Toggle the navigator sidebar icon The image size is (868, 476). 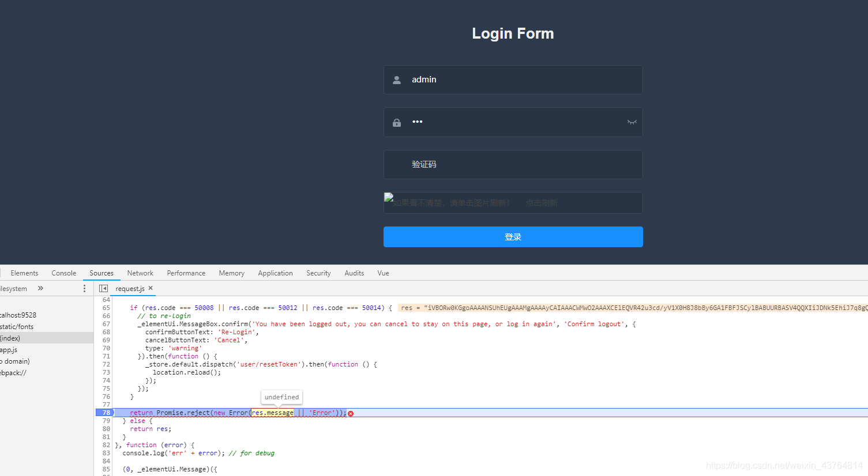tap(103, 288)
